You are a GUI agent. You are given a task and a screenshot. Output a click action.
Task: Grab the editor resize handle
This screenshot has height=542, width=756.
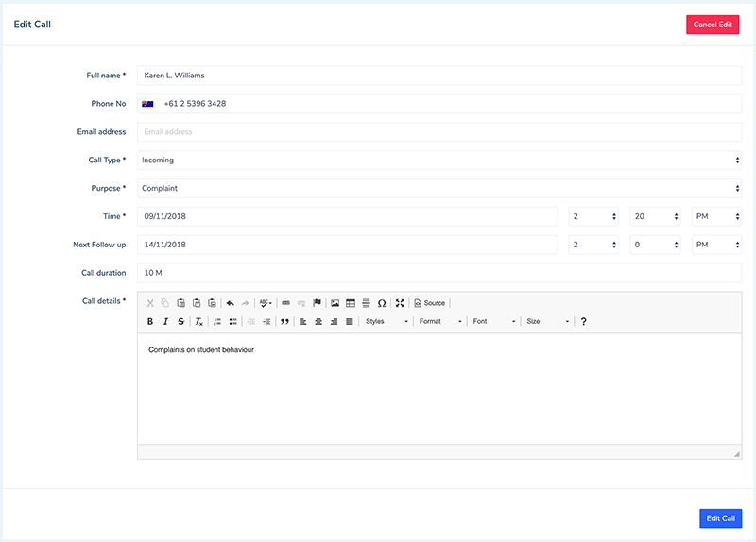pos(737,454)
